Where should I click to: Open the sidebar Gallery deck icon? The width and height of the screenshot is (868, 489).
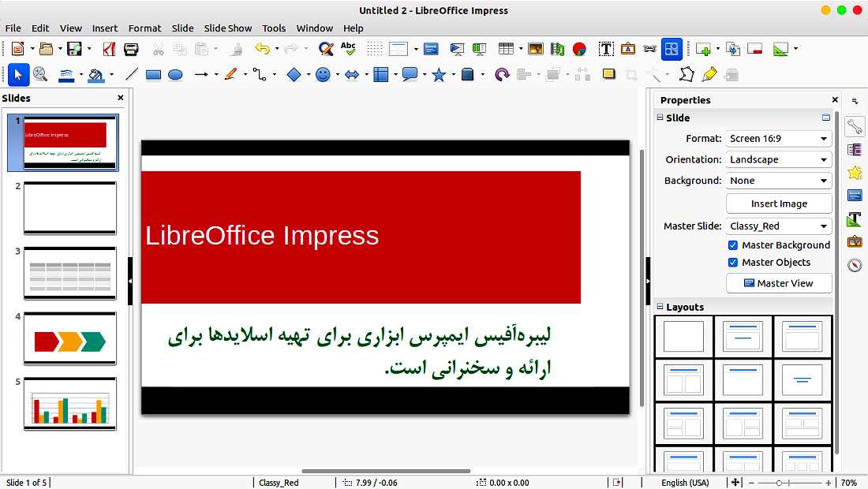pyautogui.click(x=854, y=241)
